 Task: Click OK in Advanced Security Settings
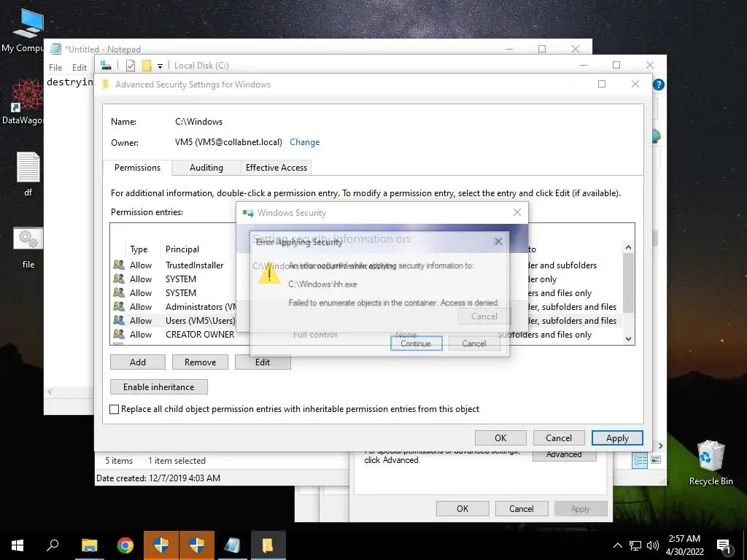coord(500,438)
